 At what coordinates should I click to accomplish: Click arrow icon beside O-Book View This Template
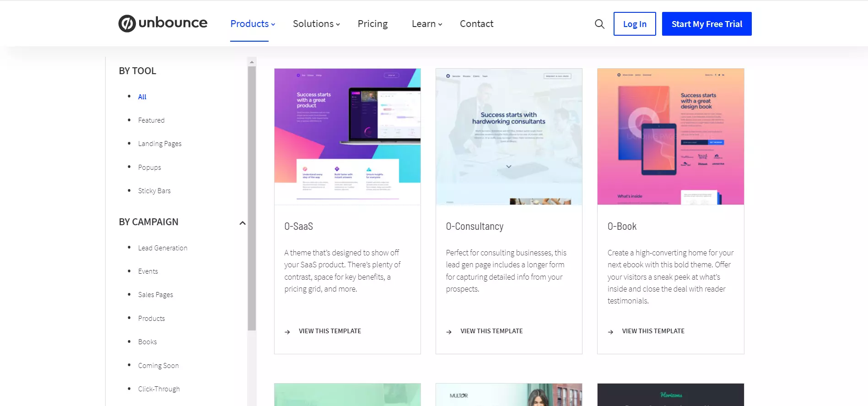610,332
